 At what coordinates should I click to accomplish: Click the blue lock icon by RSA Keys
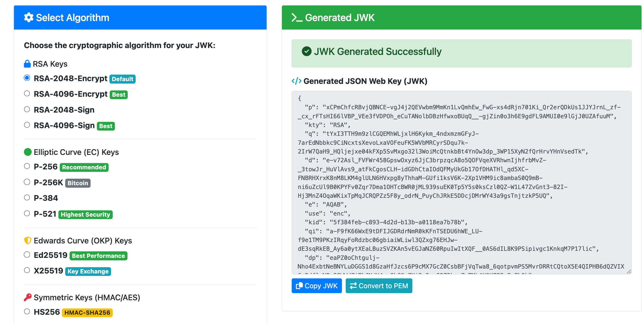point(27,64)
